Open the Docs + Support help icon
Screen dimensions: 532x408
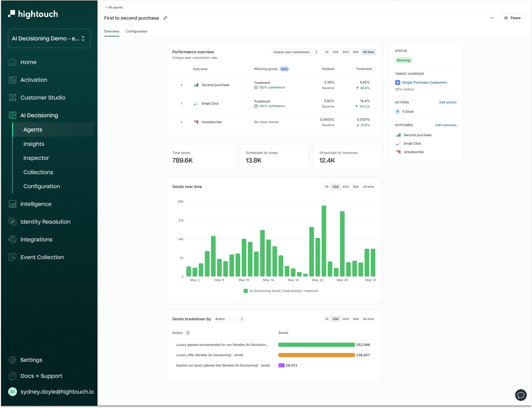point(12,376)
